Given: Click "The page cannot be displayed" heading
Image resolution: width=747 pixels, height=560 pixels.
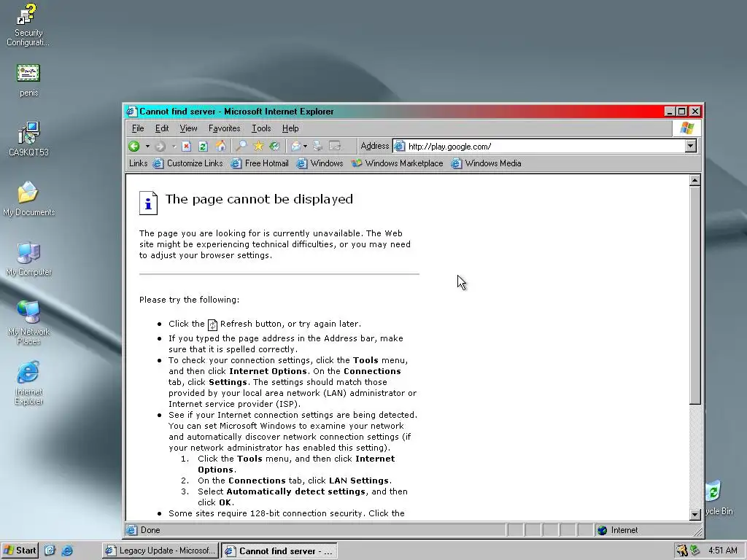Looking at the screenshot, I should (x=259, y=199).
